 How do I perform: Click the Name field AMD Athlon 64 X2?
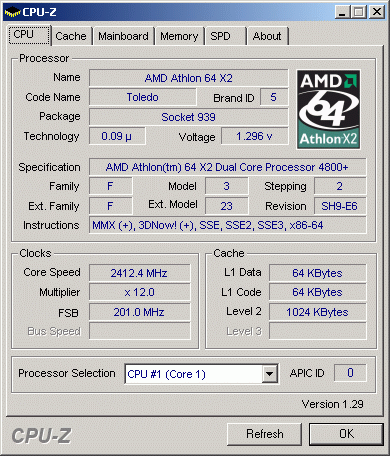click(189, 78)
